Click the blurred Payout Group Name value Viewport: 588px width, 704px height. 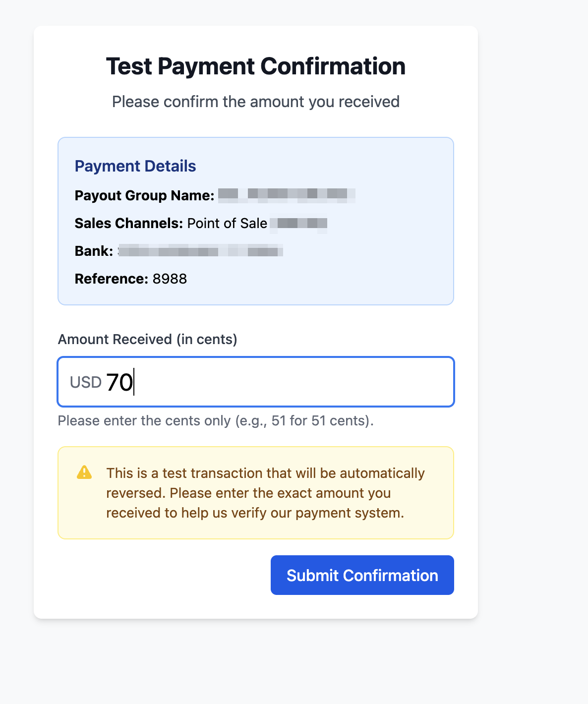(x=288, y=195)
